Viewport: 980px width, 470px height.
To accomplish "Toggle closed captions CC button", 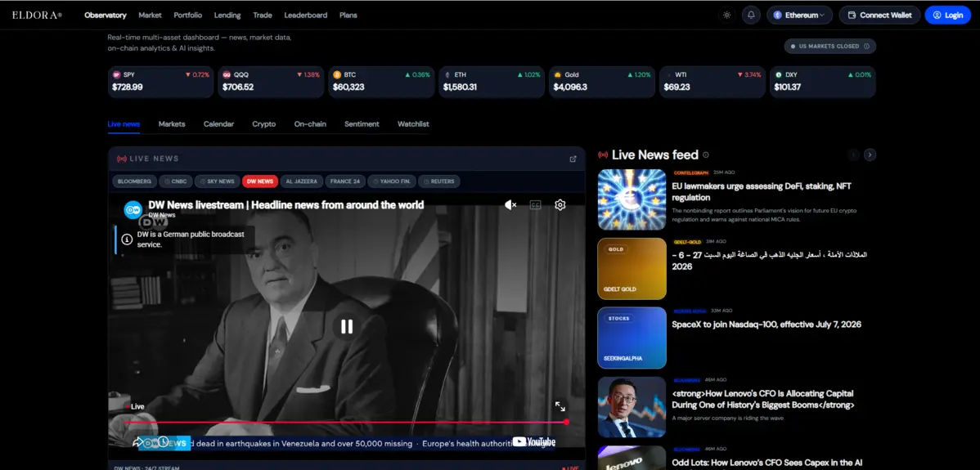I will click(x=535, y=204).
